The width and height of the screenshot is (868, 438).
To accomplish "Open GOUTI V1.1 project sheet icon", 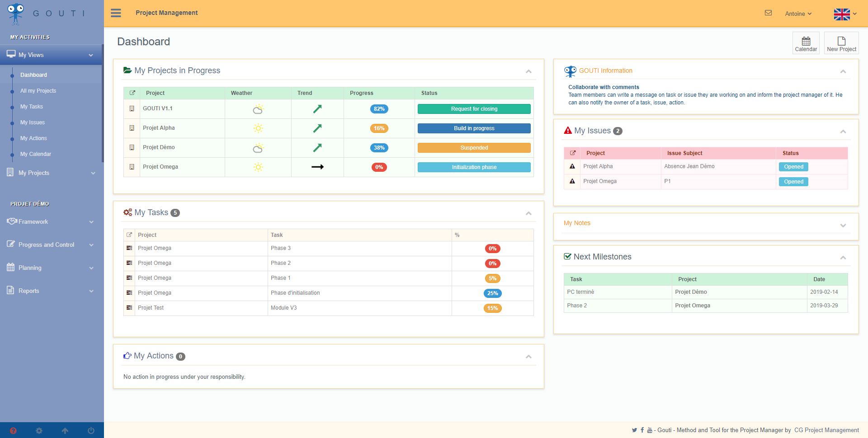I will [x=132, y=108].
